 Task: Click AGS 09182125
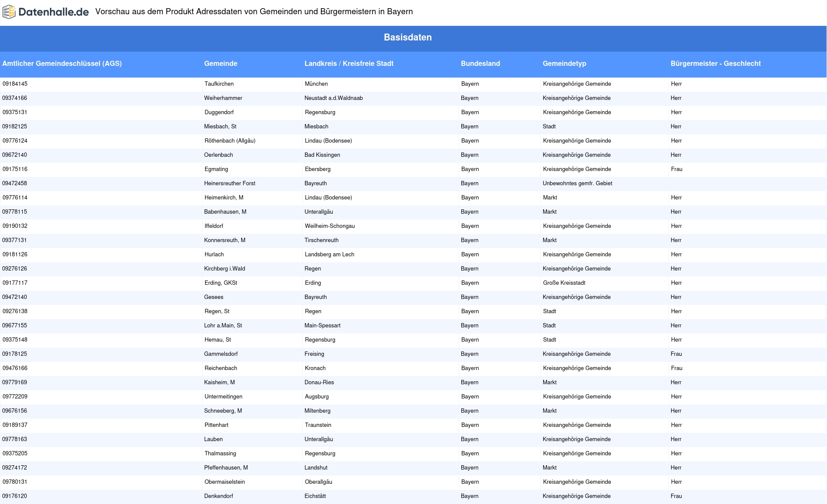click(x=15, y=126)
